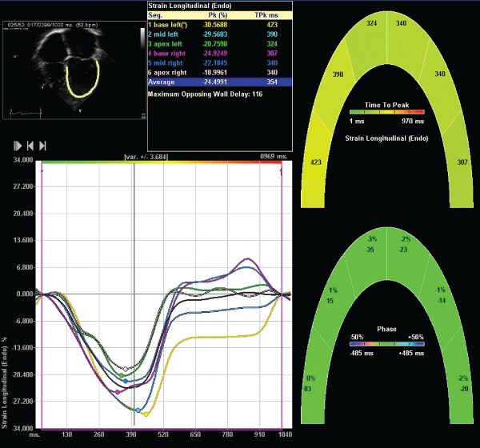Click the color gradient time bar above graph
The height and width of the screenshot is (448, 480).
[x=162, y=162]
